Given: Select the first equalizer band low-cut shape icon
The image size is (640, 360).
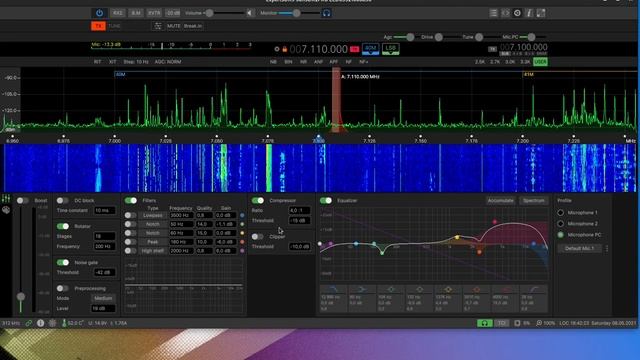Looking at the screenshot, I should point(333,289).
